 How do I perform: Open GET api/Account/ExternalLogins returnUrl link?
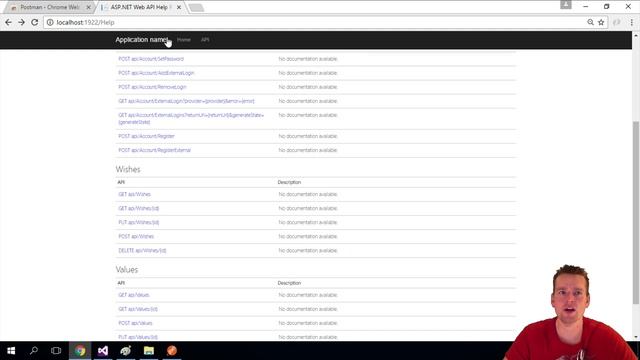[x=191, y=118]
